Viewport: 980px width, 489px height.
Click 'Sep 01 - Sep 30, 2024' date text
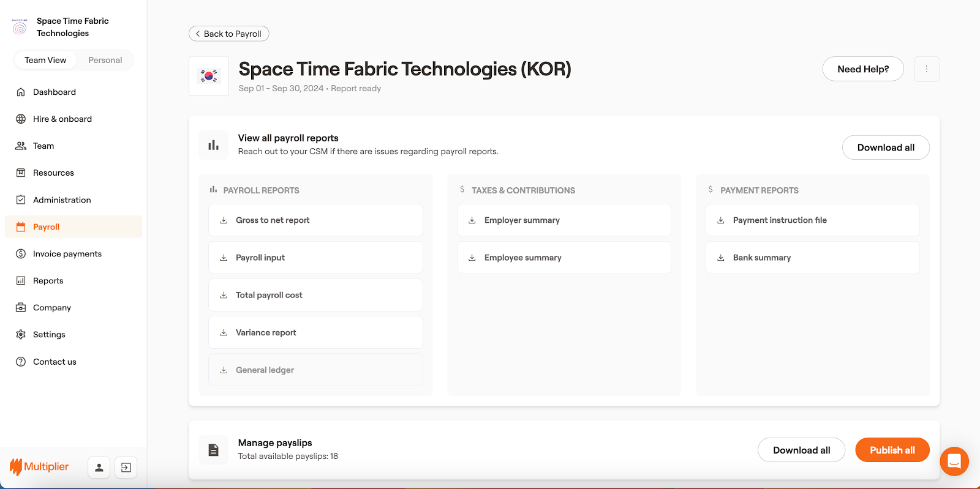pyautogui.click(x=281, y=89)
